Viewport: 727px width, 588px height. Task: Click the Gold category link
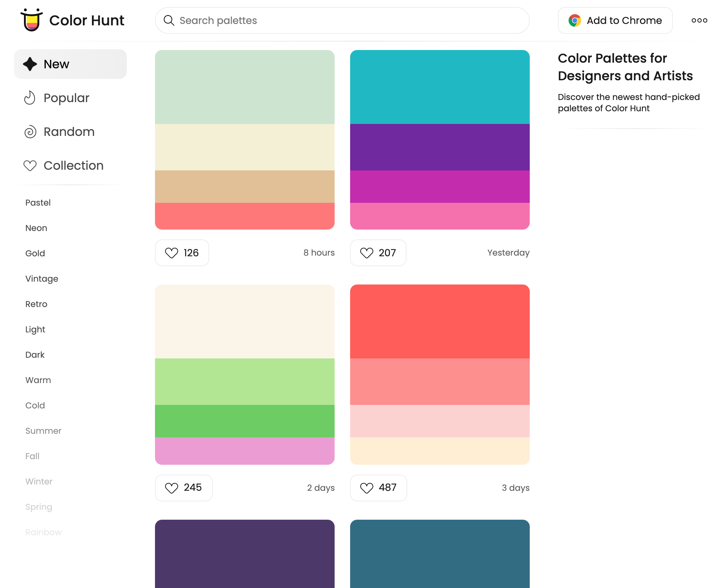point(35,253)
